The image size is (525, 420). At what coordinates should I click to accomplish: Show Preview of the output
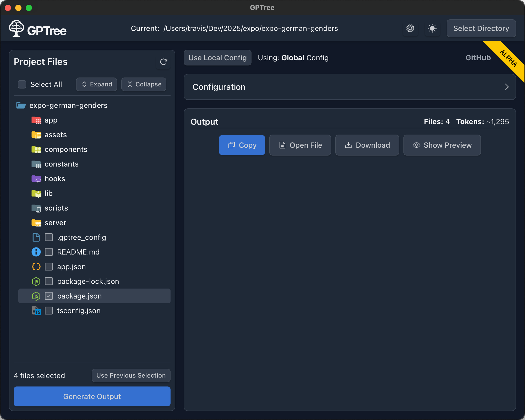[x=442, y=145]
